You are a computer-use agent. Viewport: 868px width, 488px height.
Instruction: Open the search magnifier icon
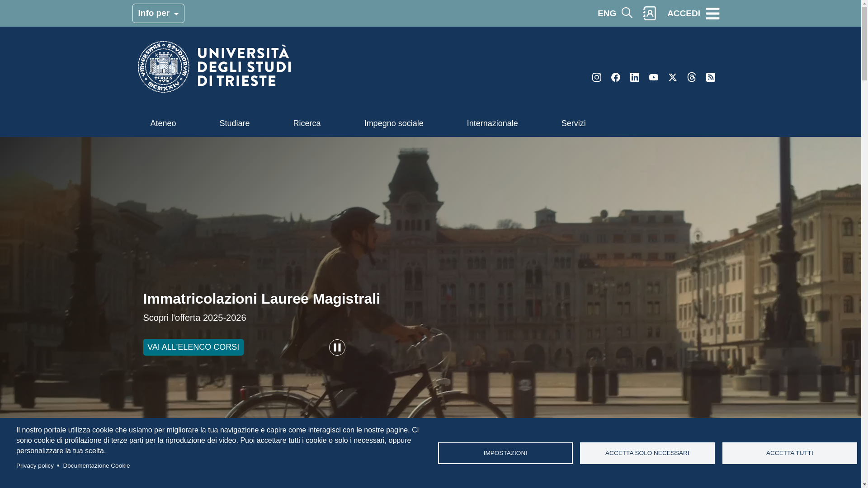pos(627,13)
